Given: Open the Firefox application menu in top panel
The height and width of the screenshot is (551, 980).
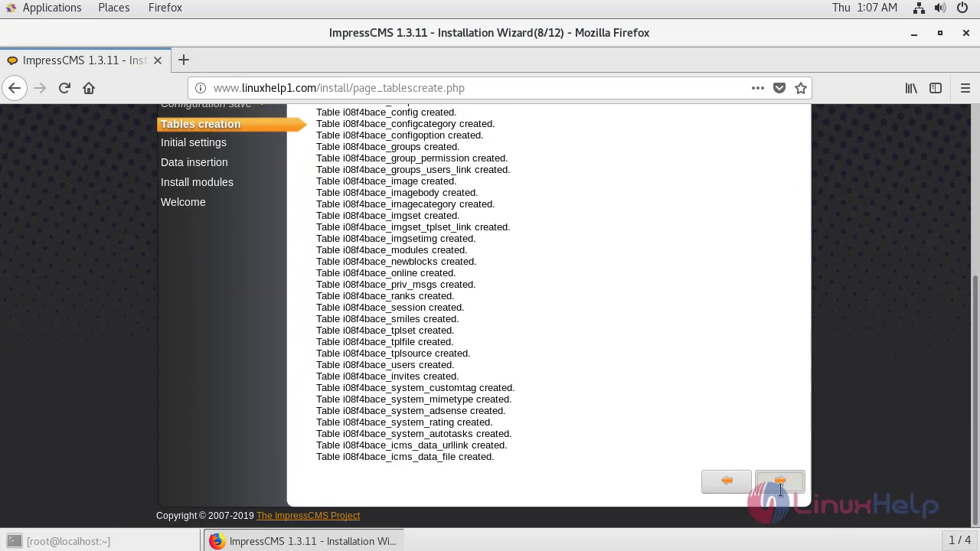Looking at the screenshot, I should coord(165,8).
